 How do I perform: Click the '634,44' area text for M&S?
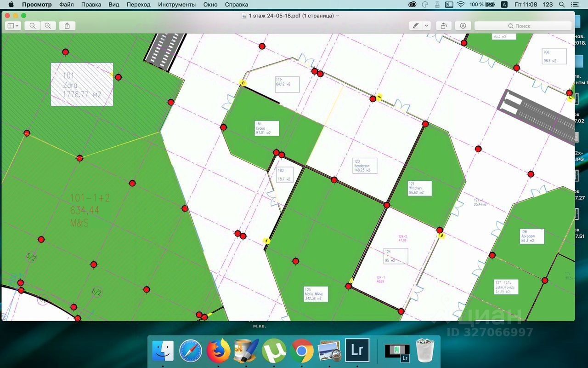85,211
